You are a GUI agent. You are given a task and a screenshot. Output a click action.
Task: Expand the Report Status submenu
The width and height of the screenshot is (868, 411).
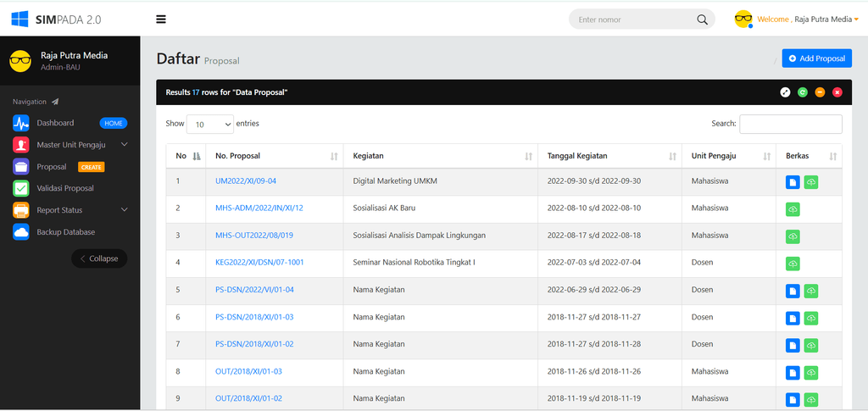tap(70, 210)
